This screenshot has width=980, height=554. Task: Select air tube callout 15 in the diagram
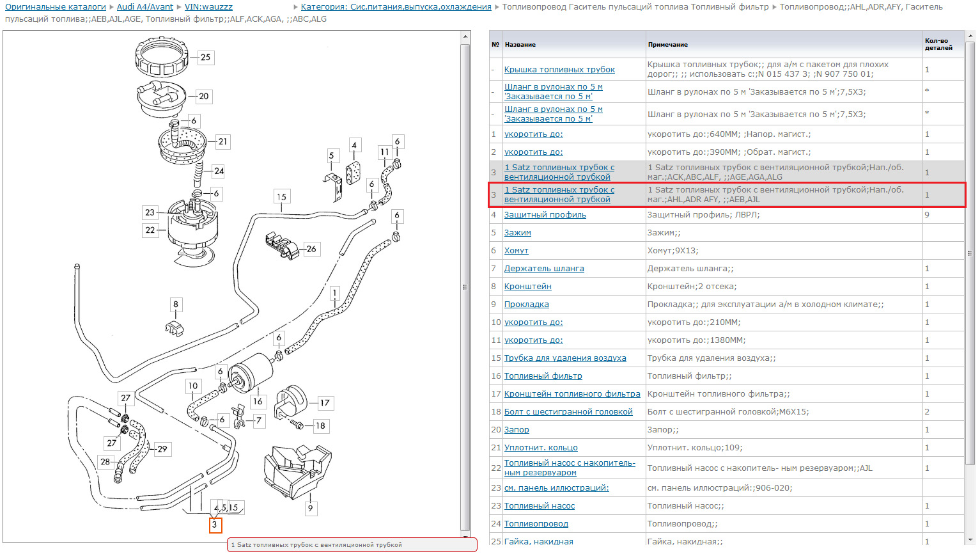[x=281, y=196]
